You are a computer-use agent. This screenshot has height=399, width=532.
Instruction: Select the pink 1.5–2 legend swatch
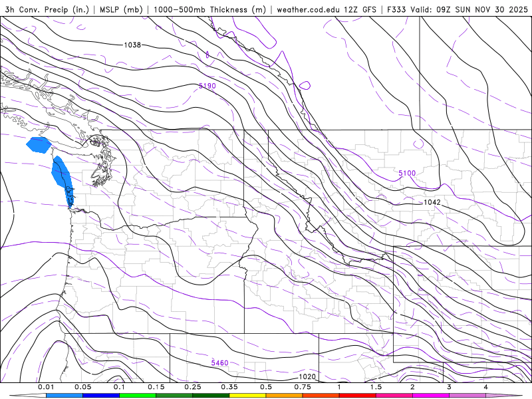point(394,396)
